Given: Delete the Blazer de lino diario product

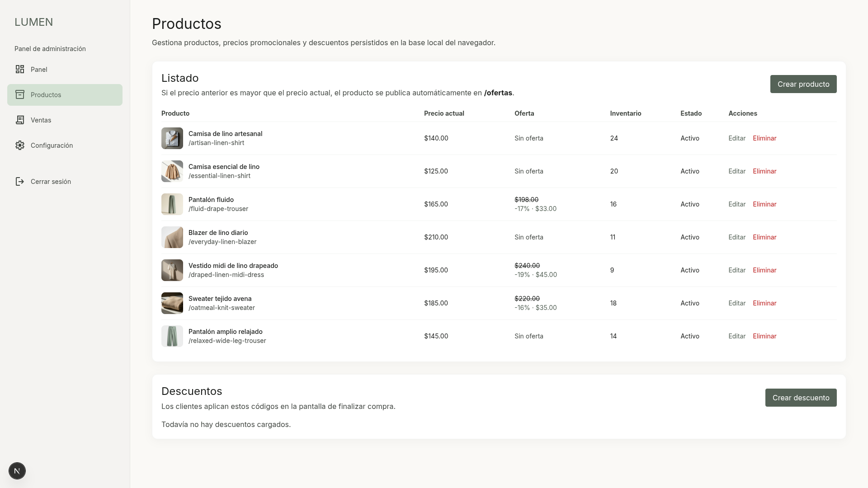Looking at the screenshot, I should click(x=764, y=237).
